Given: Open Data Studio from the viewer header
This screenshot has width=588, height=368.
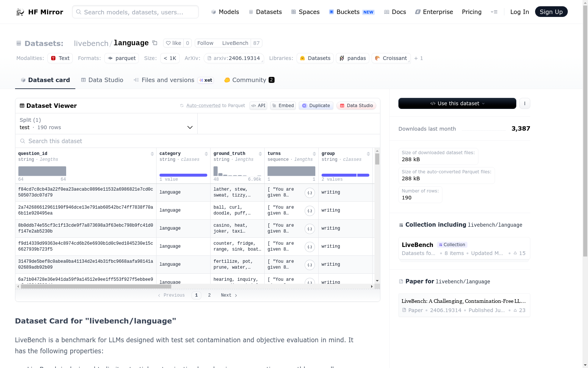Looking at the screenshot, I should (x=356, y=106).
